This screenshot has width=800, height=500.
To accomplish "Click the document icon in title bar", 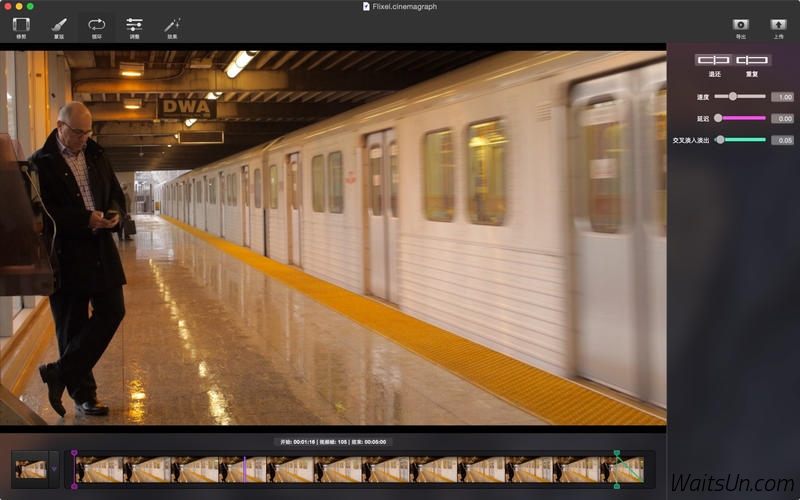I will [x=366, y=7].
